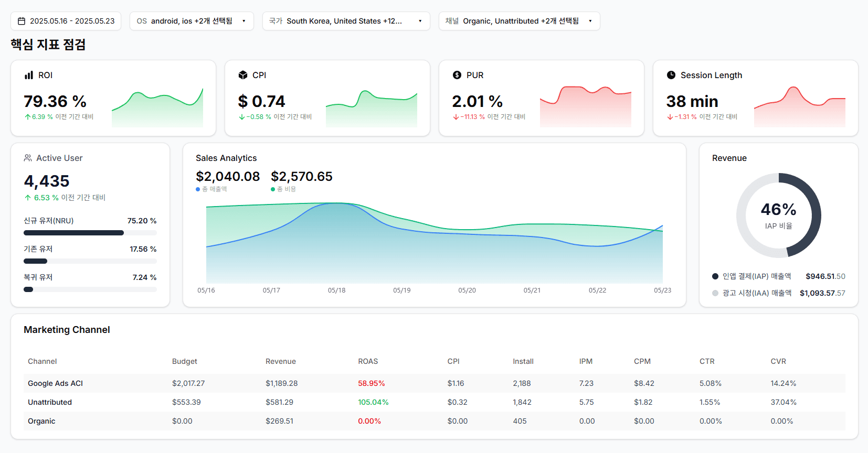Toggle the 인앱 결제(IAP) 매출액 legend item

tap(751, 276)
